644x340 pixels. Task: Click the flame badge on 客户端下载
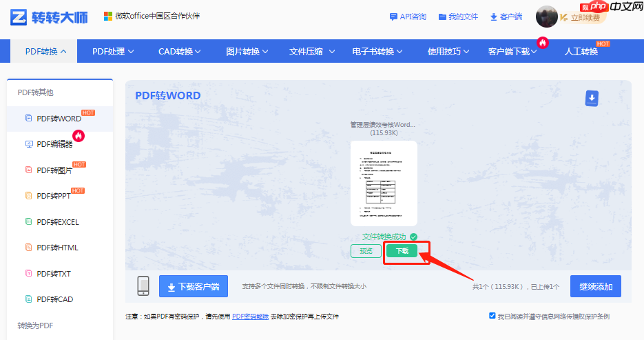(x=543, y=43)
